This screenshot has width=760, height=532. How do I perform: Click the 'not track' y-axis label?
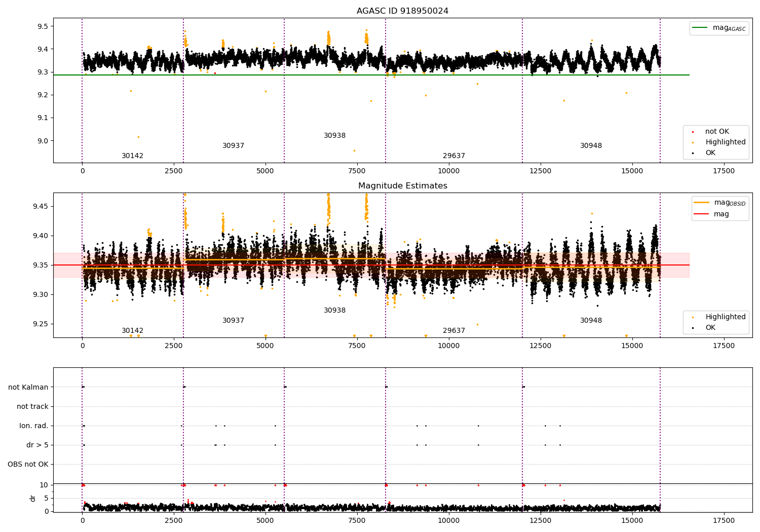tap(32, 406)
